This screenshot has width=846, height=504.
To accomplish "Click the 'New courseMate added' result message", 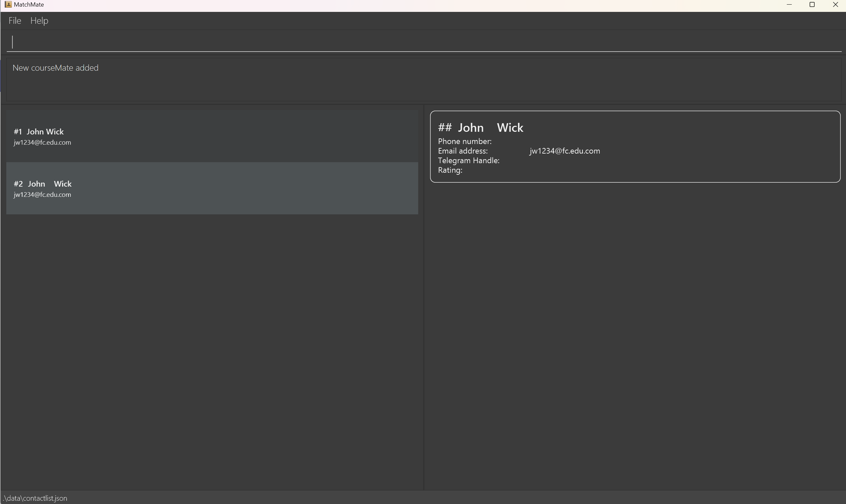I will pyautogui.click(x=56, y=68).
